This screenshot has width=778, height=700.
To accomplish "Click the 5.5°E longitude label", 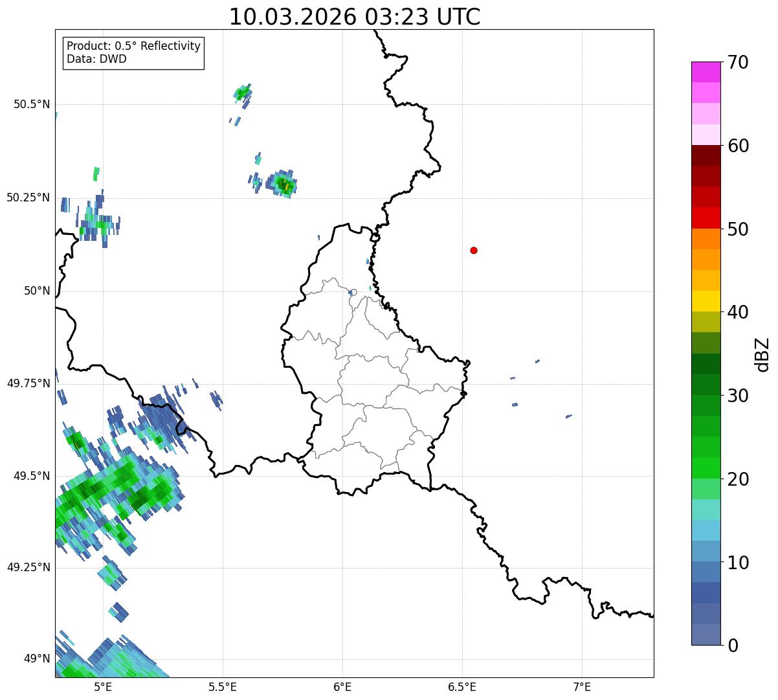I will click(223, 686).
